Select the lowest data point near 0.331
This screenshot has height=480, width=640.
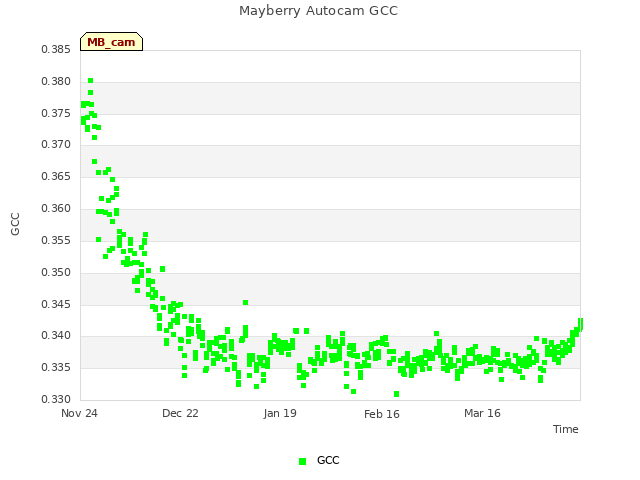[x=396, y=394]
